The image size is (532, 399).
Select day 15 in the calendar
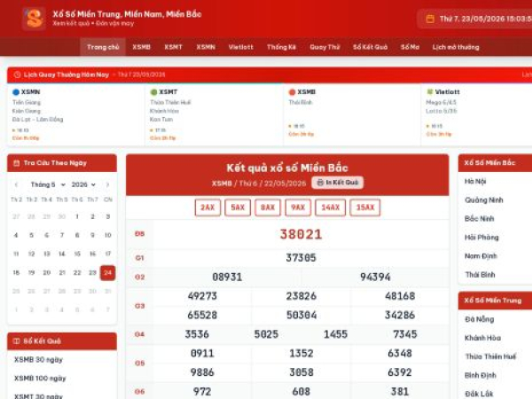point(77,254)
